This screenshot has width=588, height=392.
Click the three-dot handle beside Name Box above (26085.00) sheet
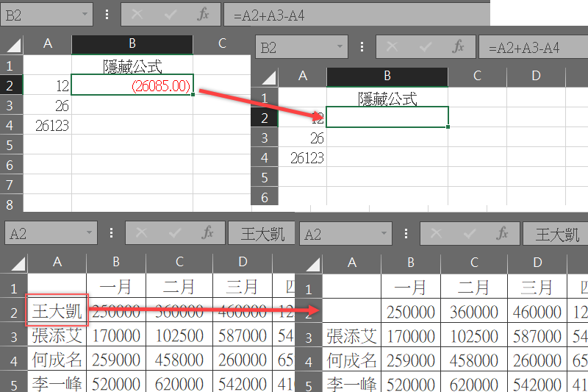[107, 15]
